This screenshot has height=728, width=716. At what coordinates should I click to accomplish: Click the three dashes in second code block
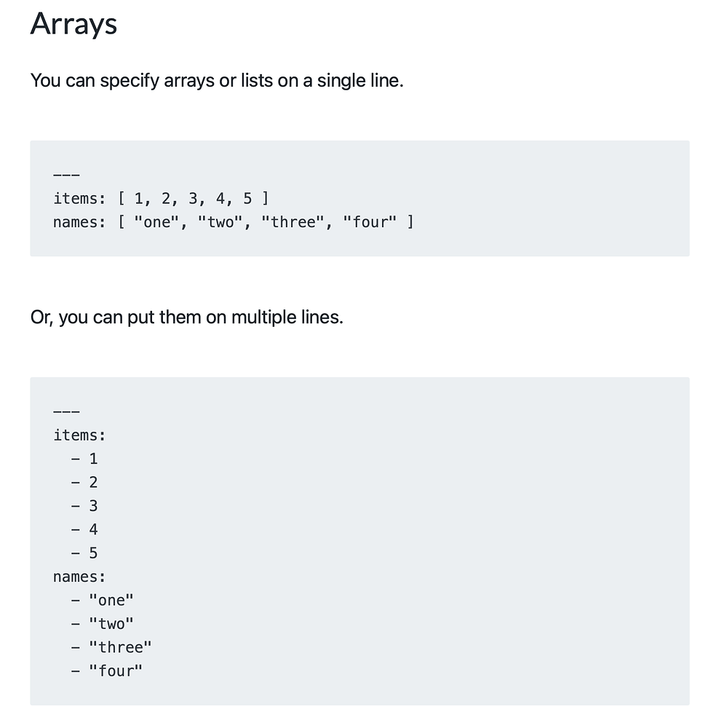[x=65, y=412]
